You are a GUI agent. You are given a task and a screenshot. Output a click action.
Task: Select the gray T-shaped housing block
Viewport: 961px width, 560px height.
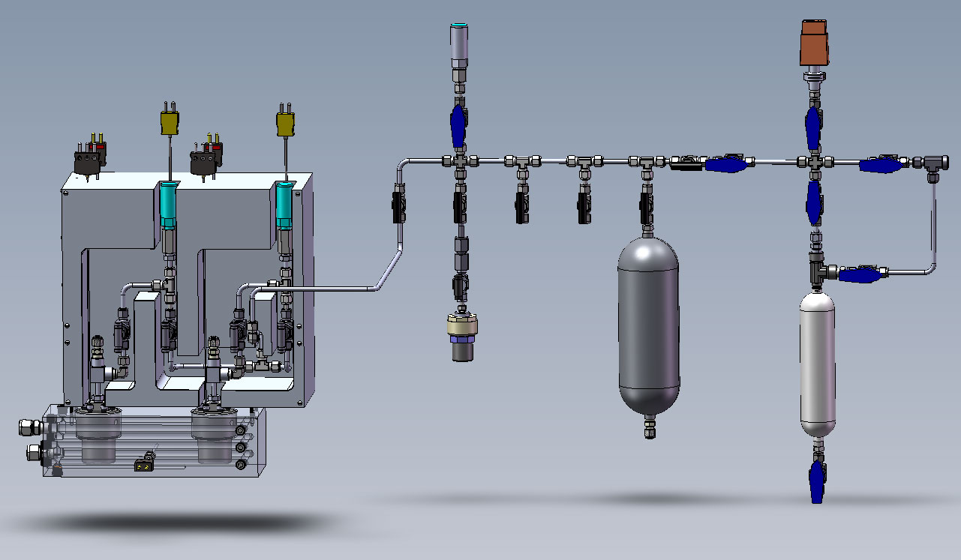188,289
